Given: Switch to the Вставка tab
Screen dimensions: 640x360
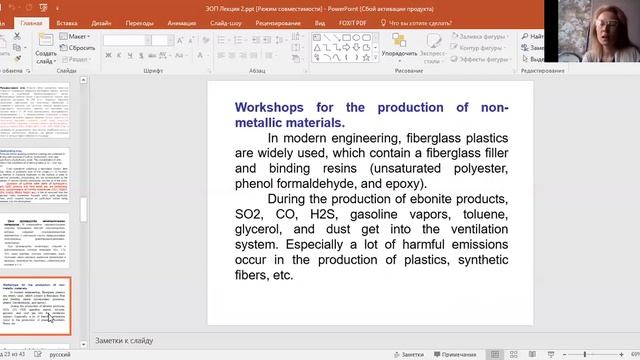Looking at the screenshot, I should pos(67,23).
